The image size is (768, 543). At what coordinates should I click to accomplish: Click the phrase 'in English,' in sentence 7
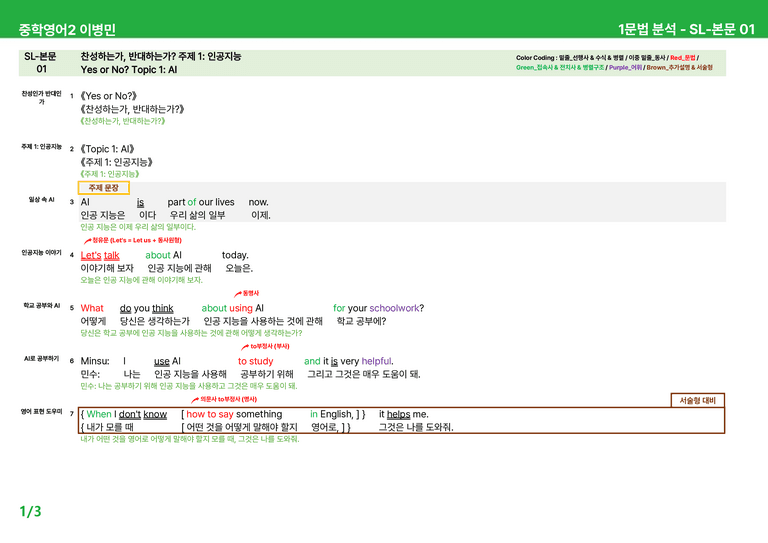coord(332,414)
